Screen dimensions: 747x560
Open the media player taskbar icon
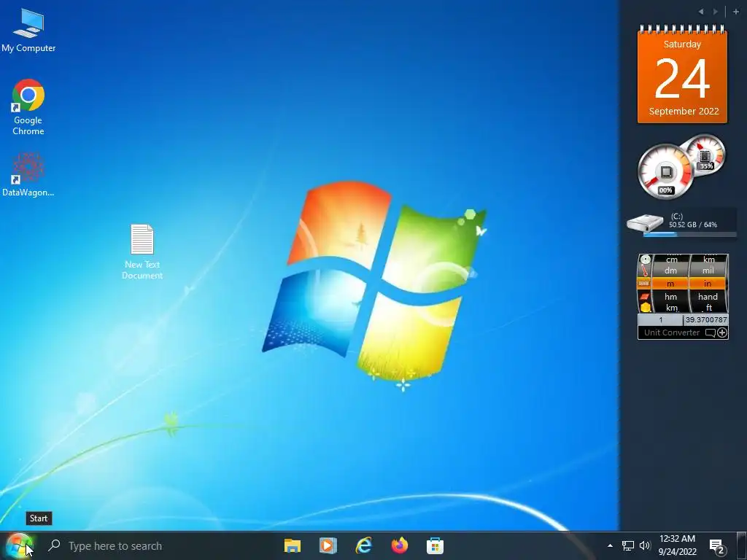pyautogui.click(x=328, y=545)
